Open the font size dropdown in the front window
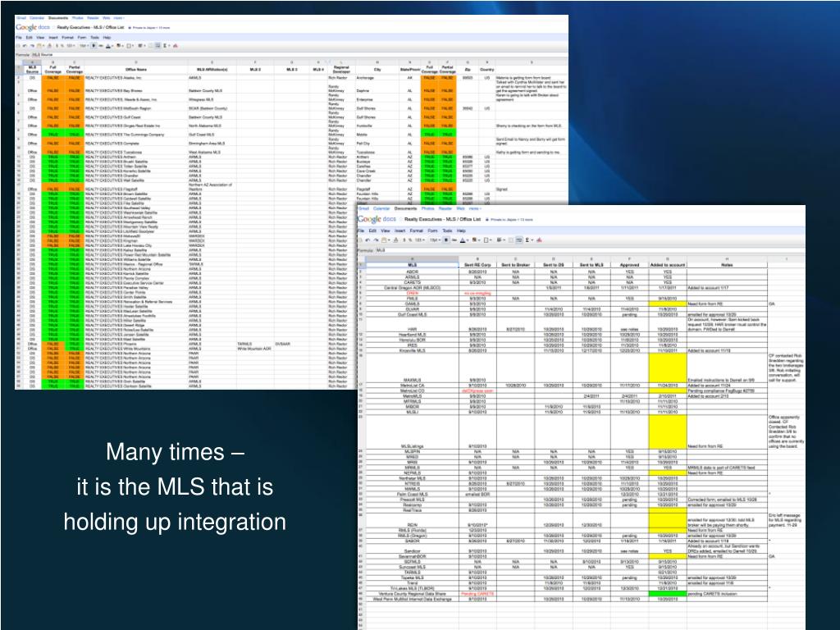Screen dimensions: 840x630 tap(435, 240)
